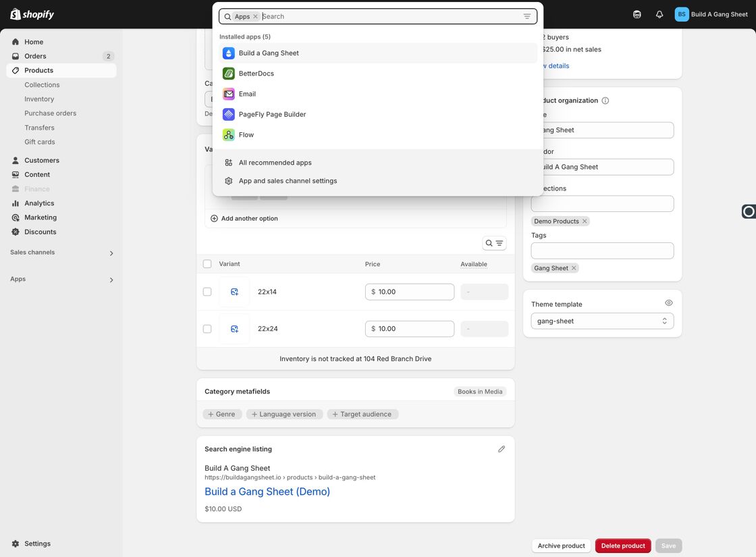
Task: Click the Discounts icon in sidebar
Action: click(16, 232)
